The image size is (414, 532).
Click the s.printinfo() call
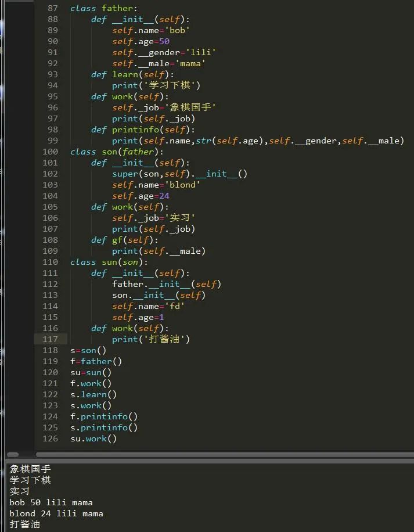[104, 427]
